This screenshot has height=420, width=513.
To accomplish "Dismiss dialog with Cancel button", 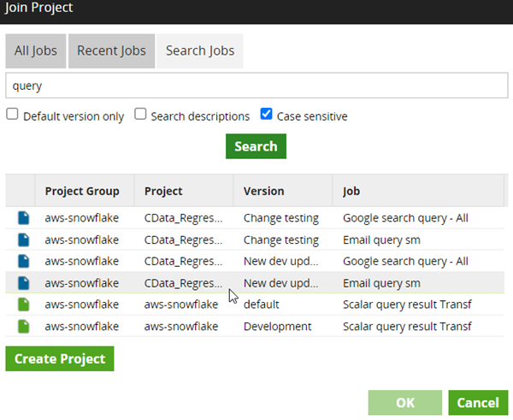I will [x=478, y=403].
